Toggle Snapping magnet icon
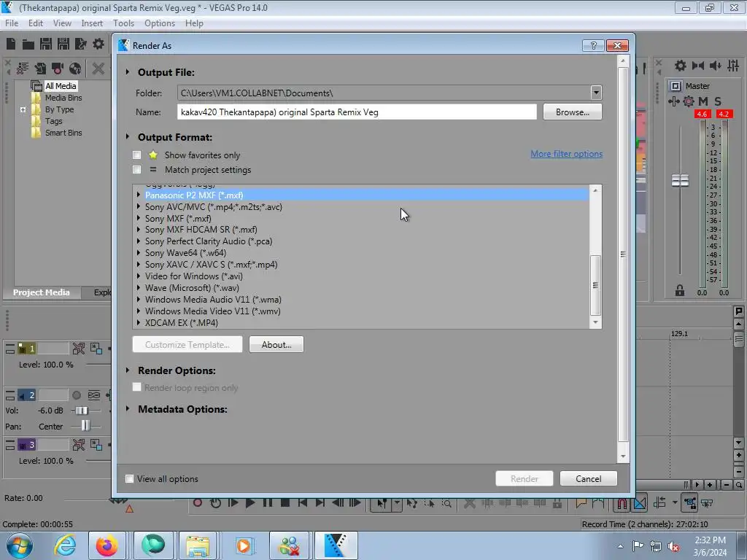The height and width of the screenshot is (560, 747). click(622, 503)
